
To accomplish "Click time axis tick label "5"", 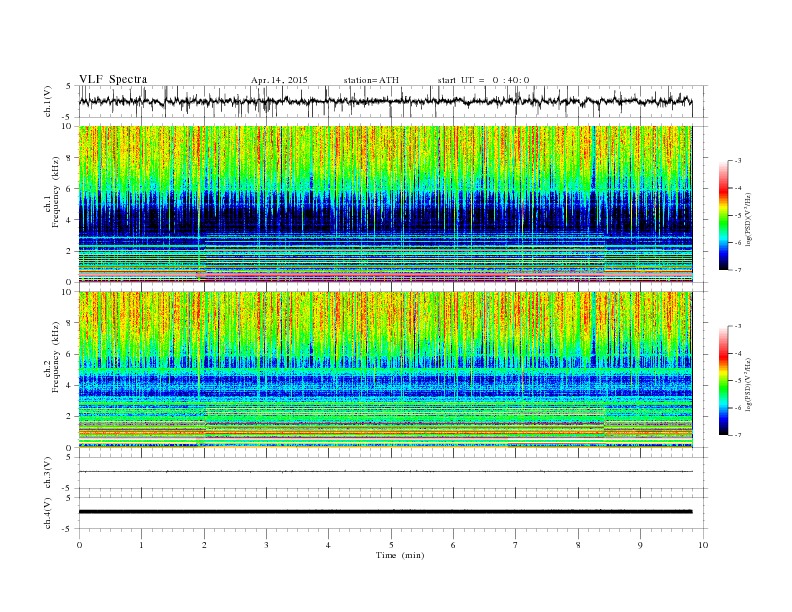I will coord(391,545).
